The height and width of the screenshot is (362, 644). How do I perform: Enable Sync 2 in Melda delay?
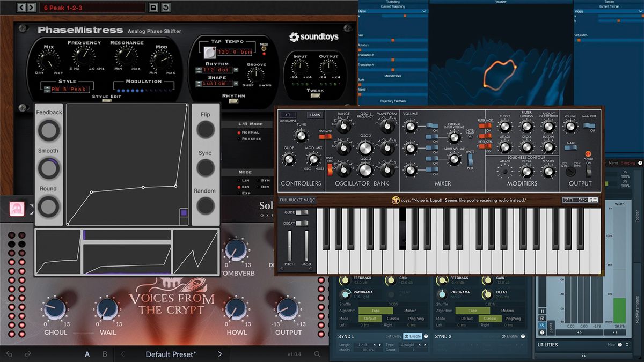click(509, 336)
